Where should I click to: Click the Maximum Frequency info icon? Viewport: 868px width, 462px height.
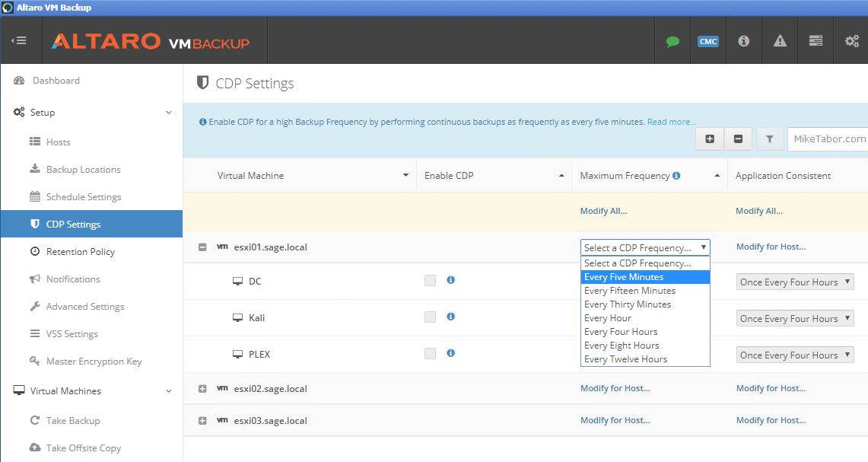[x=676, y=176]
